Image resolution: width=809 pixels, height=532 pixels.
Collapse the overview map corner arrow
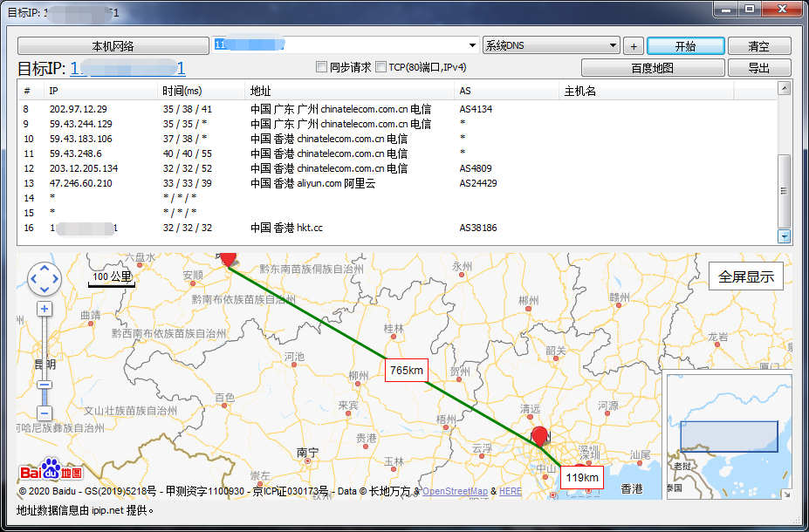pyautogui.click(x=786, y=494)
